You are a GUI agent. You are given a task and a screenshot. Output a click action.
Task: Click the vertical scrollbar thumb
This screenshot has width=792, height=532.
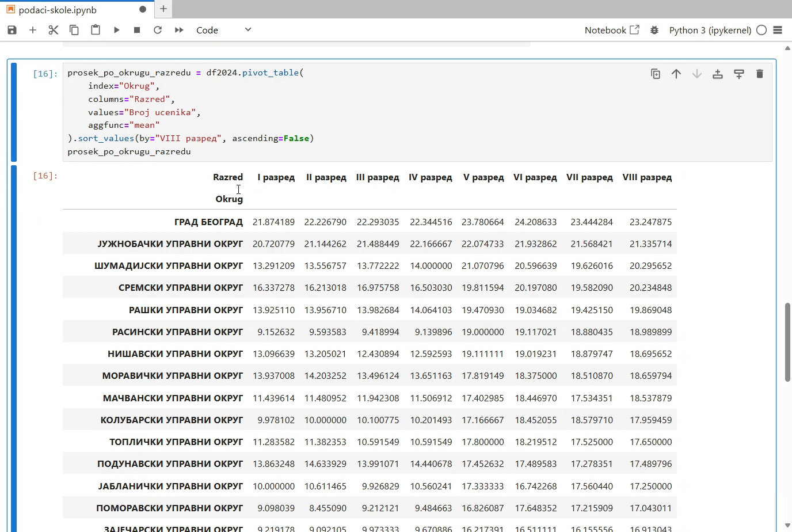787,342
